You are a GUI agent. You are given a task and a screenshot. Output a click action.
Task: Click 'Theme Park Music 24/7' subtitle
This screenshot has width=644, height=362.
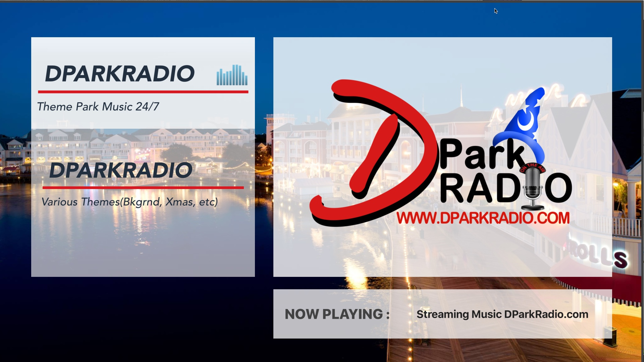point(98,107)
